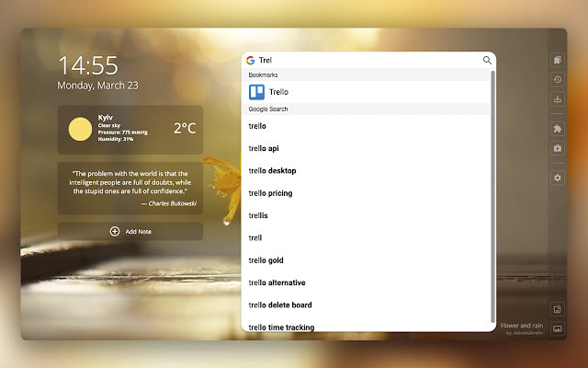This screenshot has height=368, width=588.
Task: Open the apps store bag icon
Action: tap(558, 148)
